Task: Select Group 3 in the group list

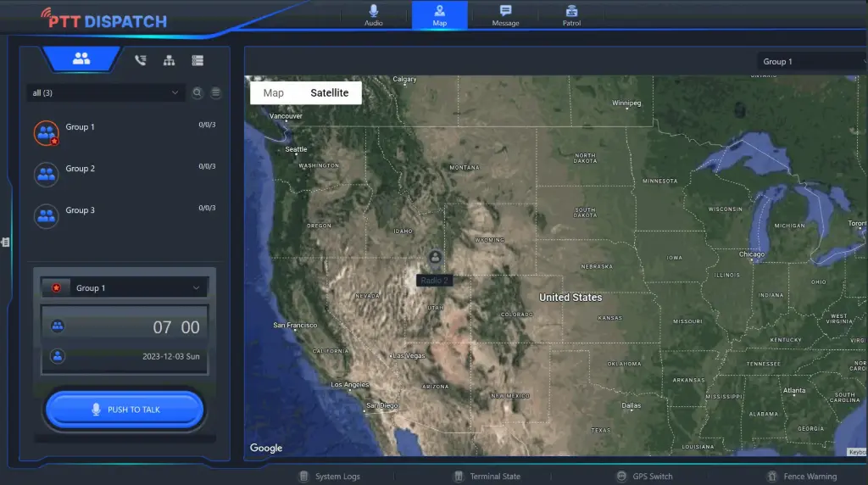Action: coord(81,210)
